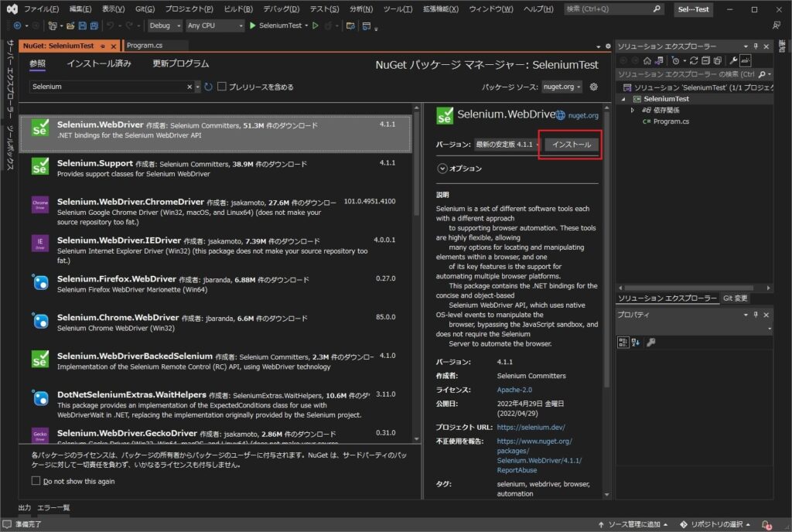The width and height of the screenshot is (792, 532).
Task: Collapse the SeleniumTest project node
Action: click(x=623, y=99)
